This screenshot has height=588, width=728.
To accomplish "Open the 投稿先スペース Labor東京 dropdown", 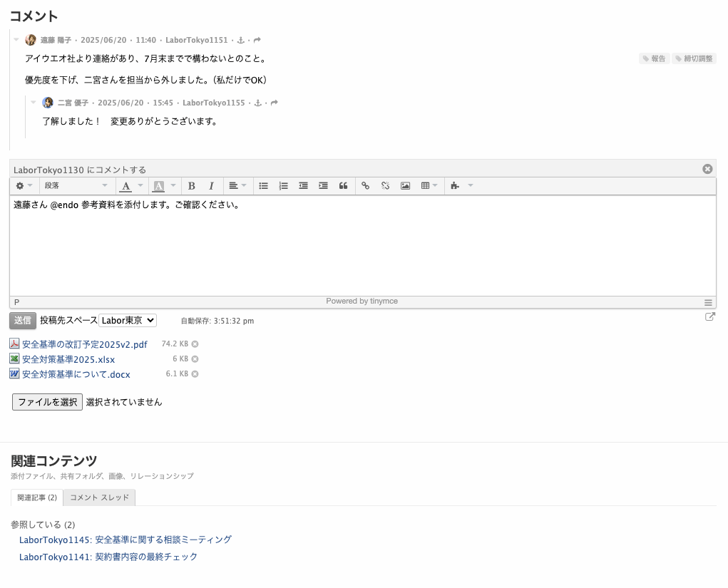I will (128, 321).
